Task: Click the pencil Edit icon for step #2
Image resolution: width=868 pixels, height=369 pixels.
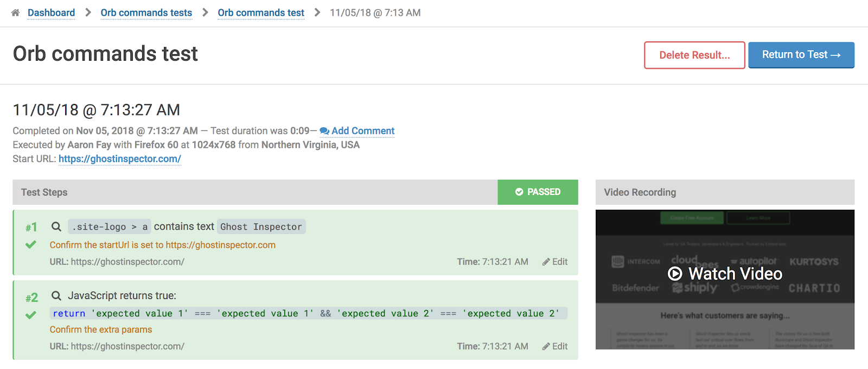Action: click(x=546, y=346)
